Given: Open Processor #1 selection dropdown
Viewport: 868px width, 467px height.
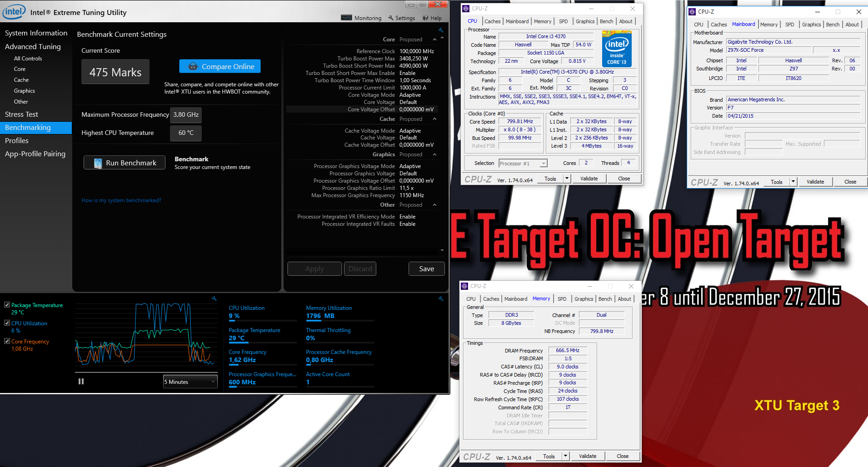Looking at the screenshot, I should point(523,164).
